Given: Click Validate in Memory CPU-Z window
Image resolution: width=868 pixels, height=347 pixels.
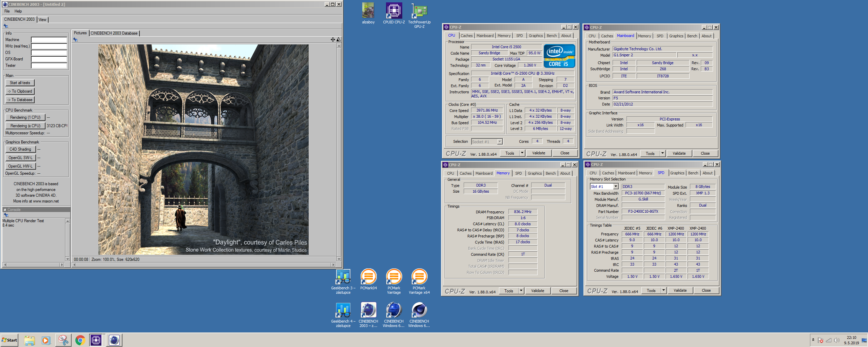Looking at the screenshot, I should (538, 291).
